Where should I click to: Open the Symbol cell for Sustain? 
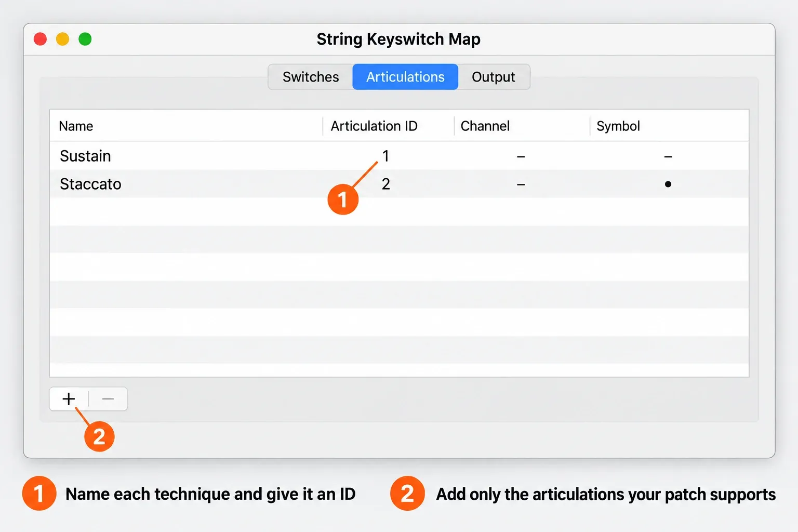(x=668, y=156)
